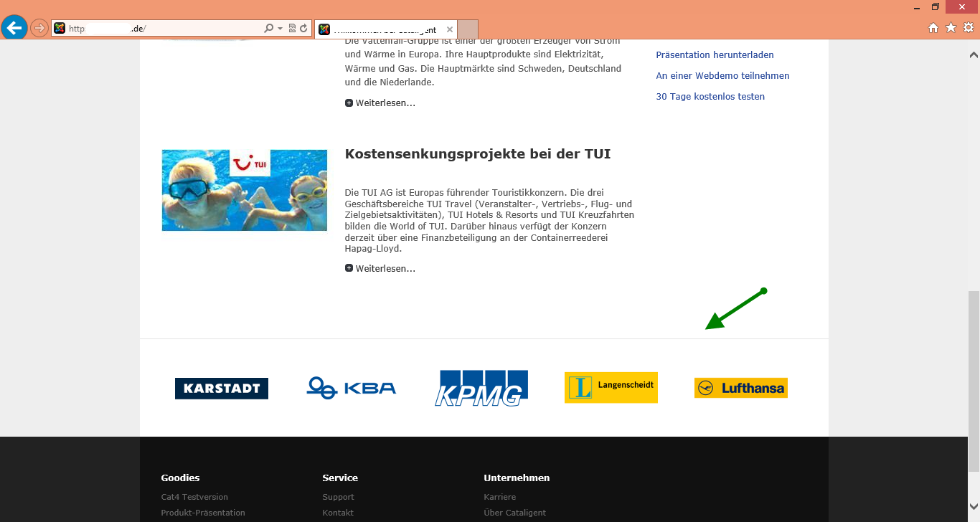Click the Goodies footer heading
This screenshot has width=980, height=522.
point(181,478)
